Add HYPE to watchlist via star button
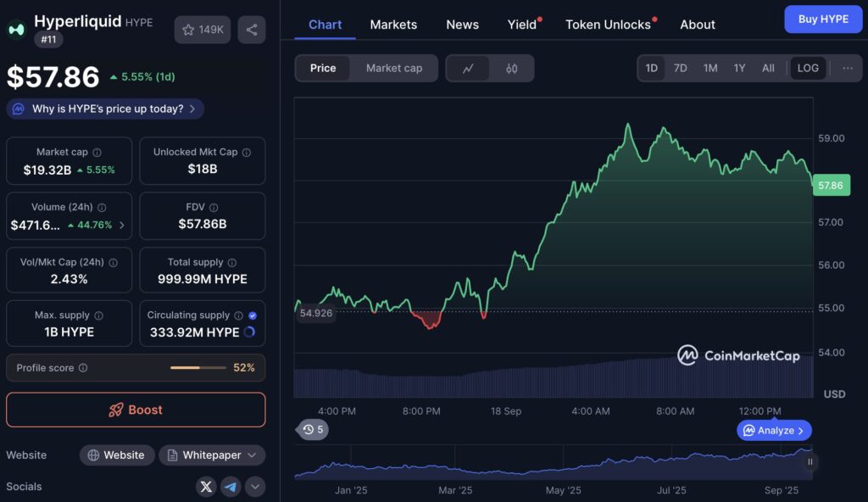 coord(203,30)
